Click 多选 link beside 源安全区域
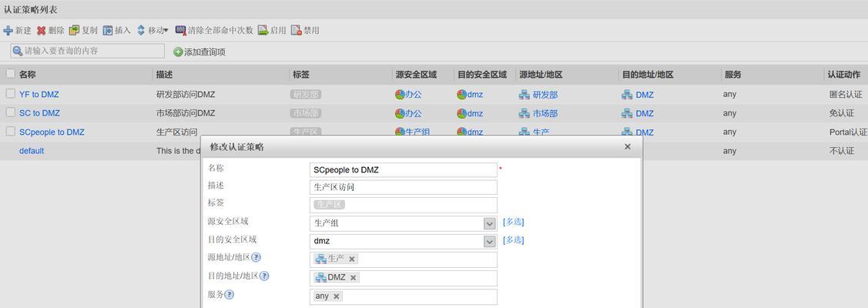Image resolution: width=868 pixels, height=308 pixels. pyautogui.click(x=513, y=222)
